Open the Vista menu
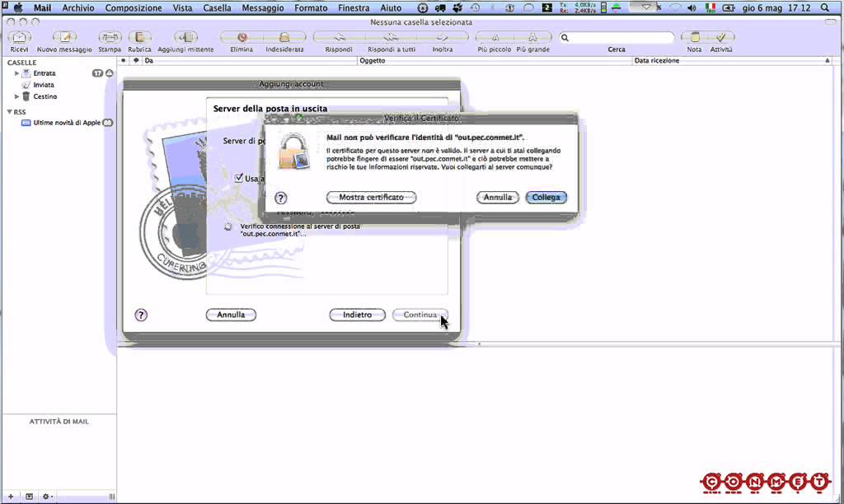The width and height of the screenshot is (844, 504). [x=182, y=8]
